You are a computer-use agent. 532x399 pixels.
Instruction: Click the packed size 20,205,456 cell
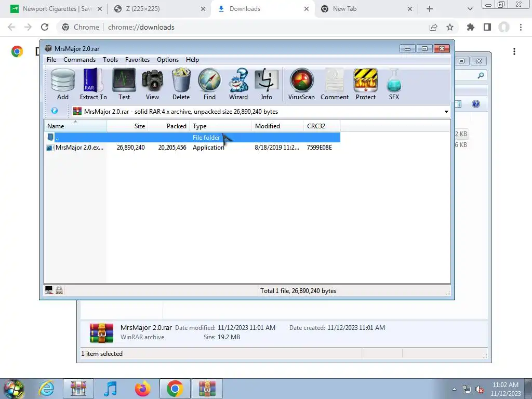coord(172,148)
